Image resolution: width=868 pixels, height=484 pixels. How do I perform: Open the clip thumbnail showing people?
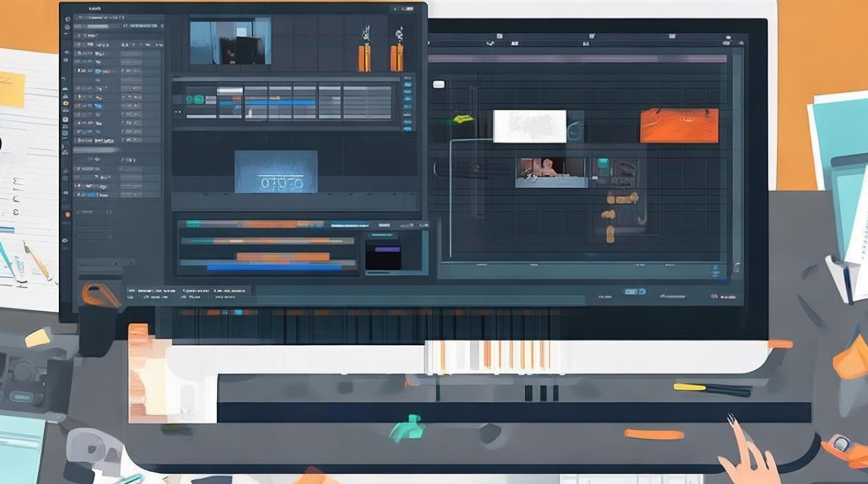(551, 173)
